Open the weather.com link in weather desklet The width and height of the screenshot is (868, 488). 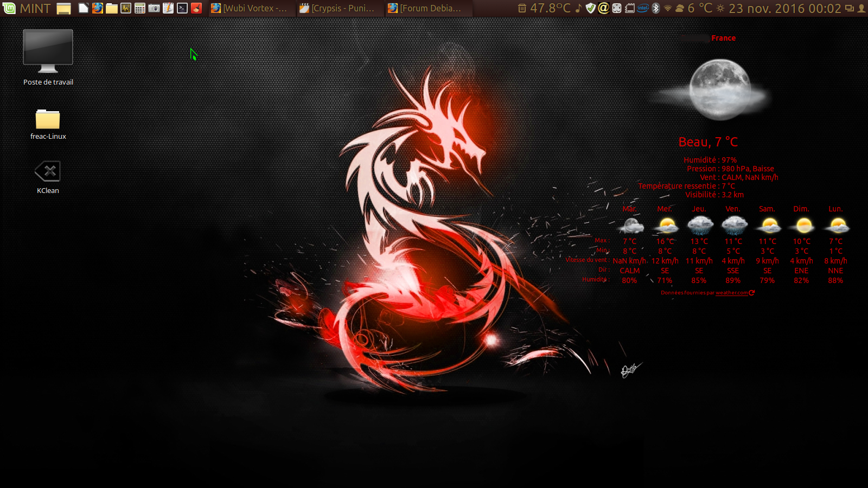pyautogui.click(x=731, y=293)
